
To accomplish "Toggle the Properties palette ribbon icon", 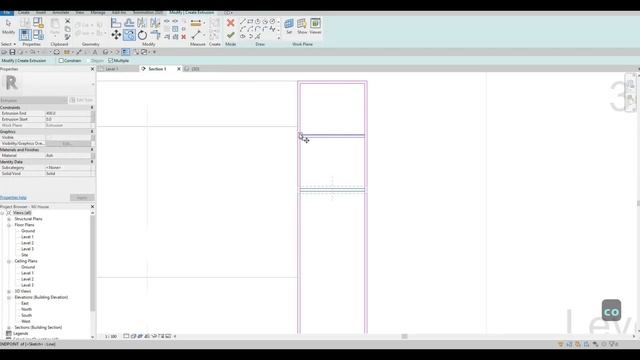I will pyautogui.click(x=25, y=35).
